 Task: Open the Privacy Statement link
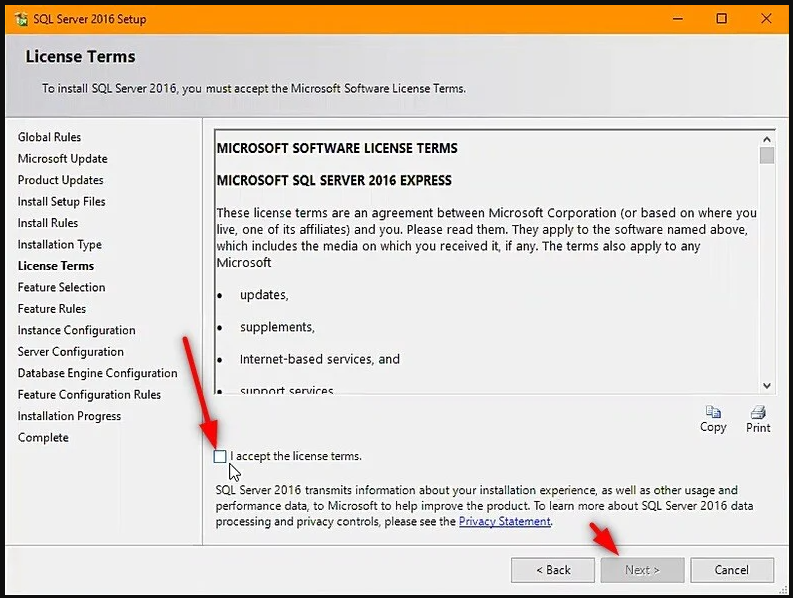[x=504, y=522]
